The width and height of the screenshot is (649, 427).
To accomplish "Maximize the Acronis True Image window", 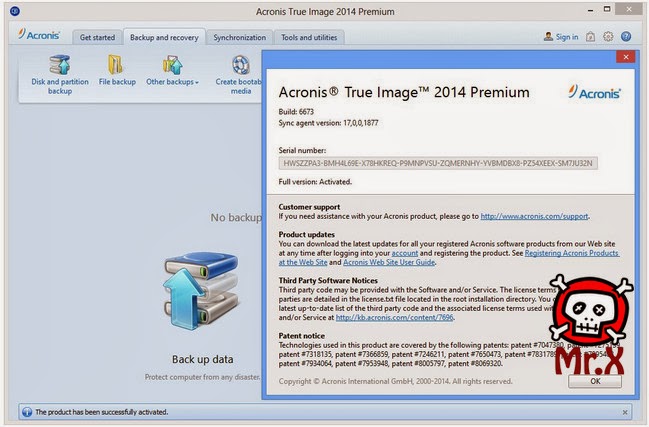I will (x=607, y=9).
